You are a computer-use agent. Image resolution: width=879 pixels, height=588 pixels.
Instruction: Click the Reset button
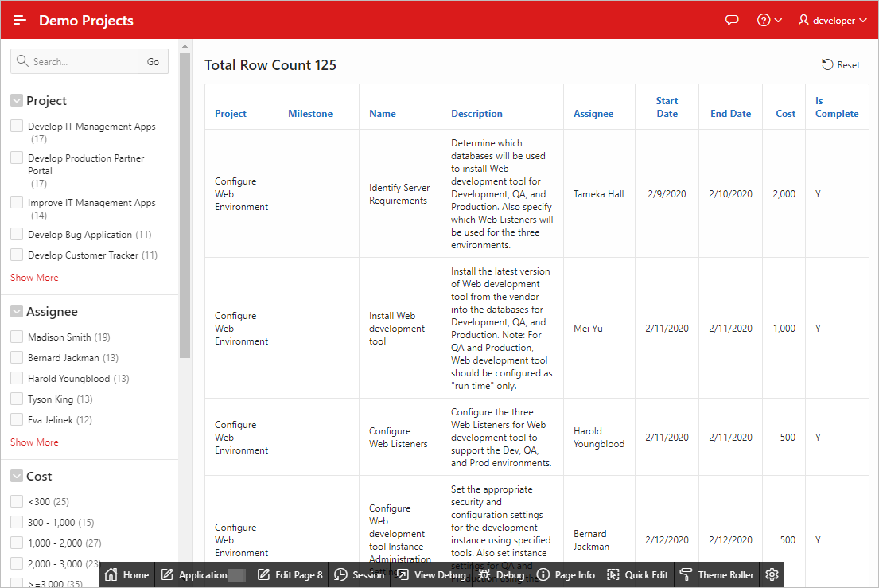[840, 65]
